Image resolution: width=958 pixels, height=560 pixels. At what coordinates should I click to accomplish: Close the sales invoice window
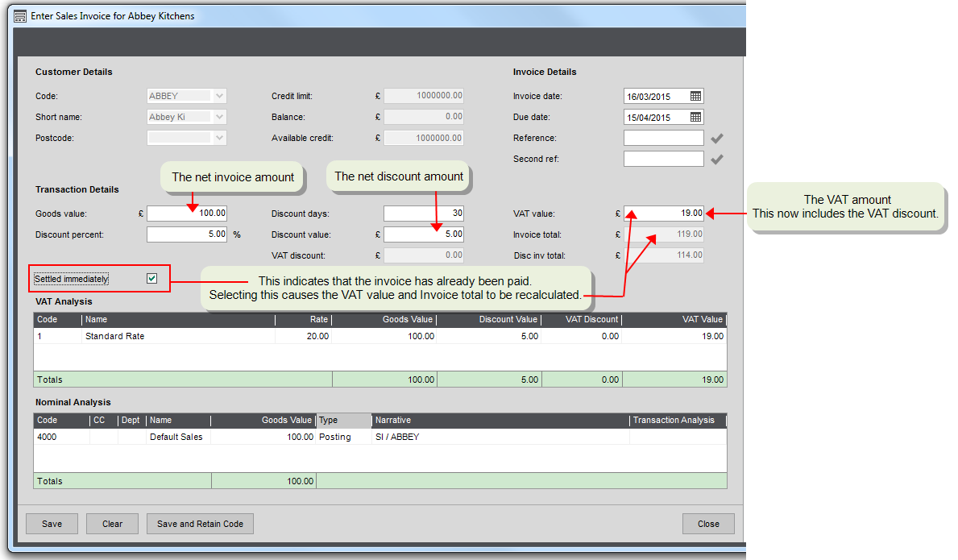(x=708, y=524)
